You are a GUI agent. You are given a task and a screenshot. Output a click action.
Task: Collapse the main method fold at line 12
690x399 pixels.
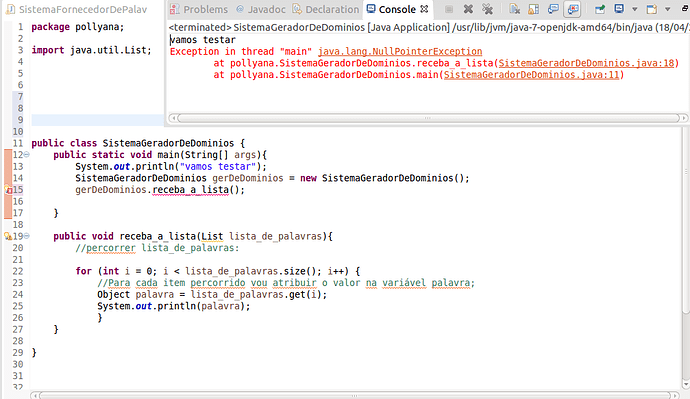point(27,155)
